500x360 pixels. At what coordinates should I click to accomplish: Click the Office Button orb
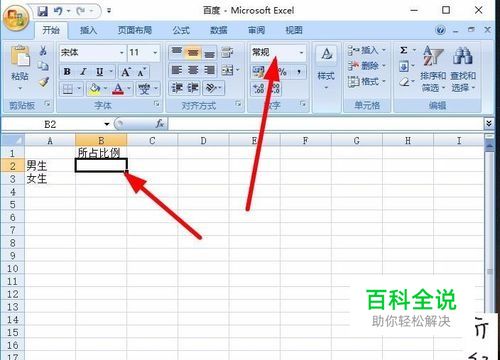[x=16, y=18]
